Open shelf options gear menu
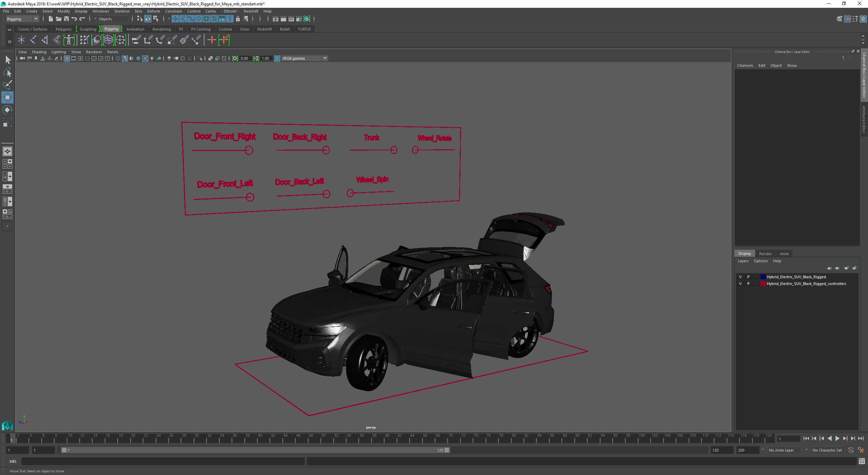The width and height of the screenshot is (868, 475). click(9, 42)
